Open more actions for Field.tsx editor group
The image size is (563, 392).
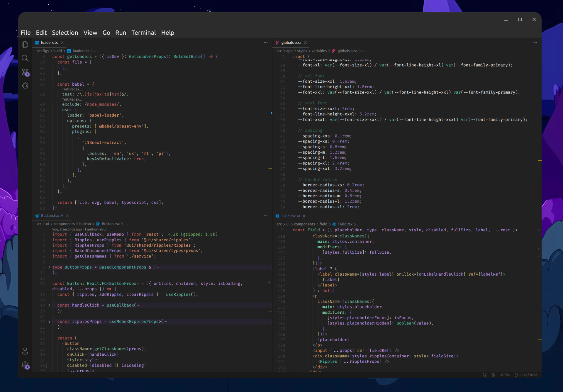pos(535,216)
